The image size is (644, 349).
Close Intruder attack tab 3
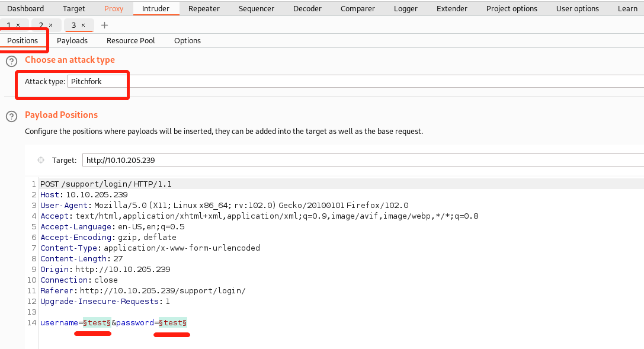84,25
